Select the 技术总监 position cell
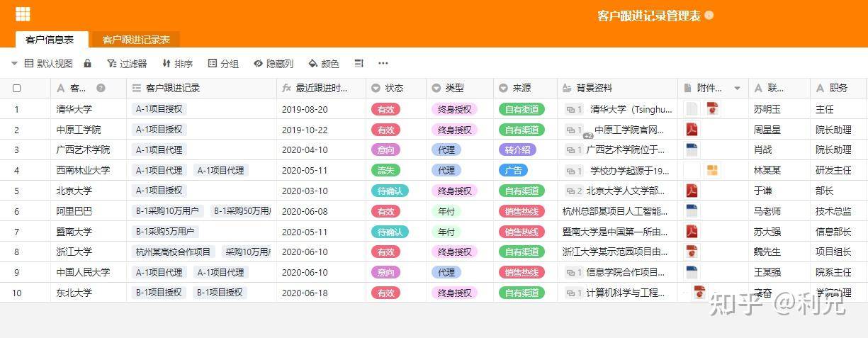The image size is (868, 338). click(839, 211)
